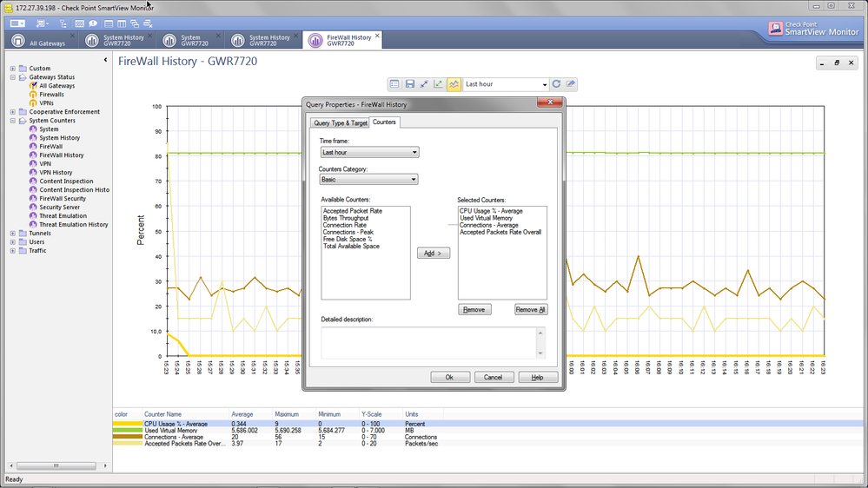868x488 pixels.
Task: Select Connection Rate in Available Counters
Action: click(x=344, y=225)
